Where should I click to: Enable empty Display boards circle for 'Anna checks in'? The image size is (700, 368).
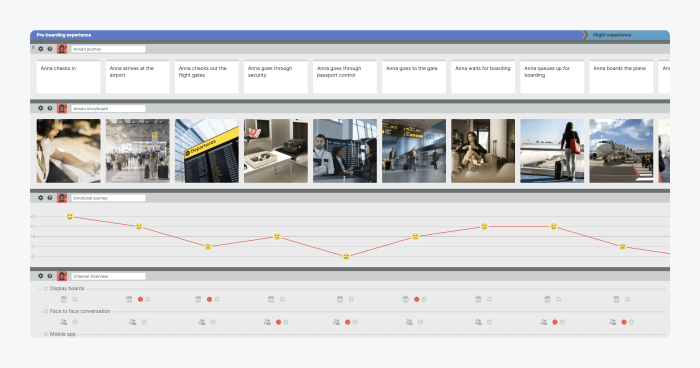(75, 299)
